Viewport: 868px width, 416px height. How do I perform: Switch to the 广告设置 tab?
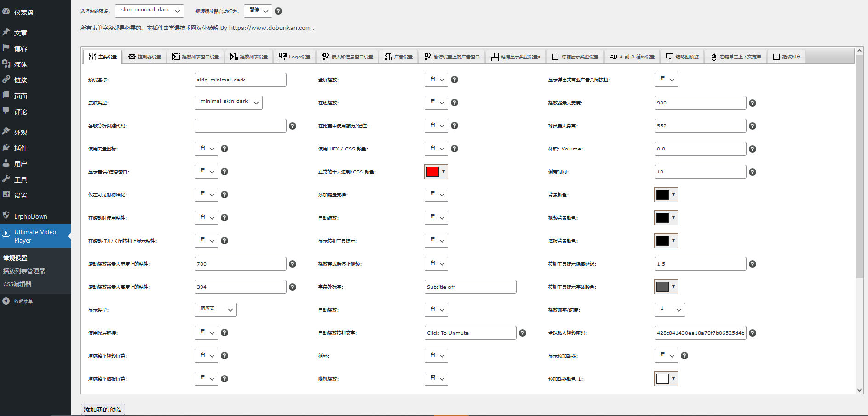[x=398, y=57]
